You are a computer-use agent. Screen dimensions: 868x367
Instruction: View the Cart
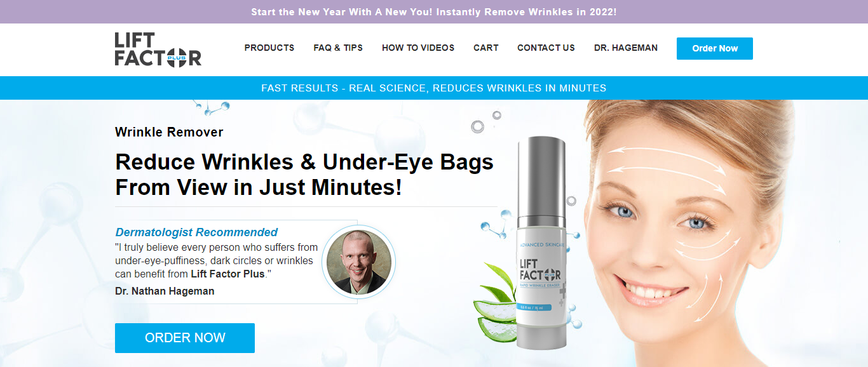pyautogui.click(x=486, y=48)
